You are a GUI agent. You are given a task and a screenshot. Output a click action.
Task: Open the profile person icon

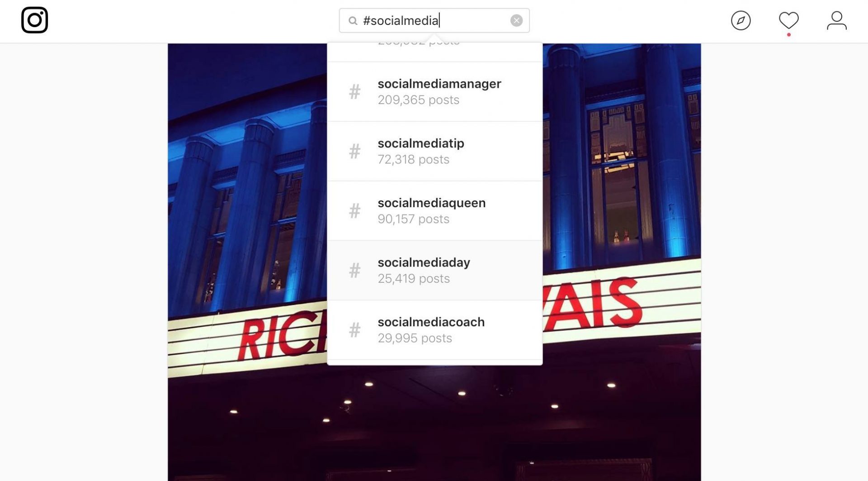[x=836, y=20]
